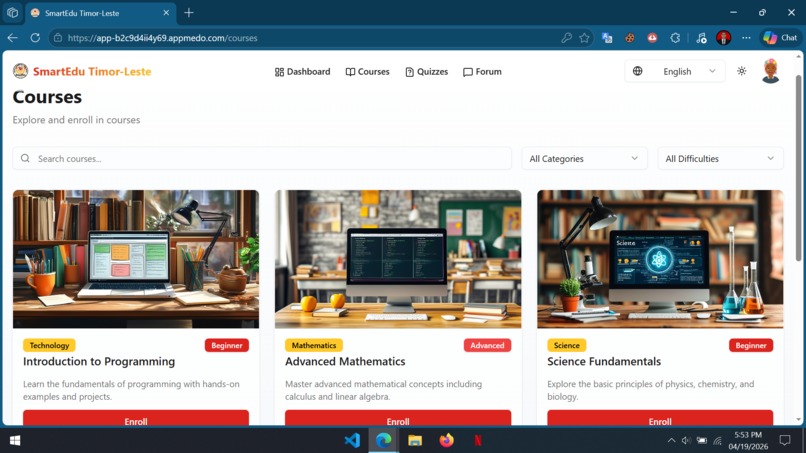
Task: Toggle the light/dark theme sun icon
Action: pos(741,71)
